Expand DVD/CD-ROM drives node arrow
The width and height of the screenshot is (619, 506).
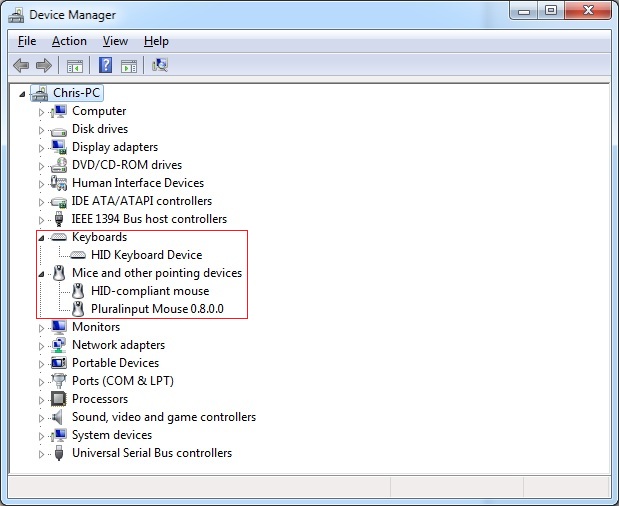41,166
